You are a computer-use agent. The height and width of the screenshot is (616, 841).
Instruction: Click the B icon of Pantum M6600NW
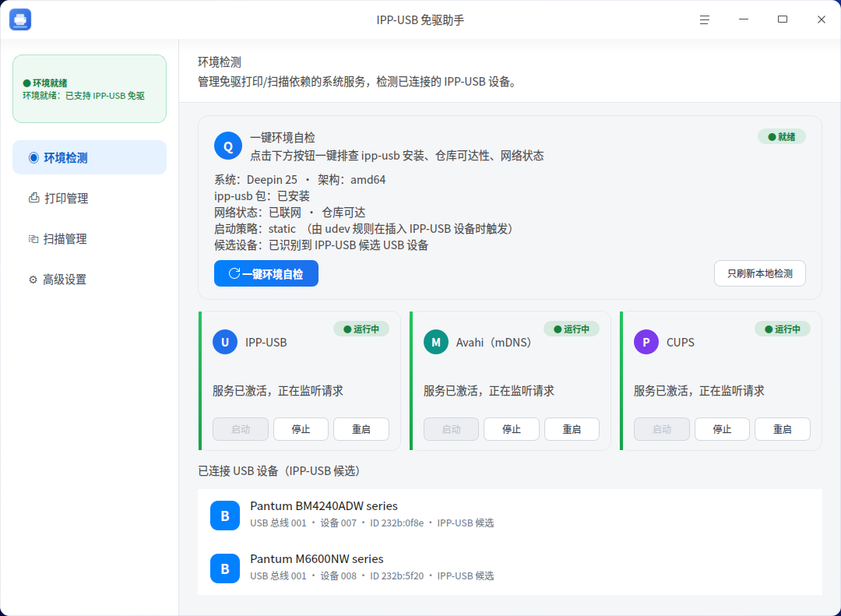click(225, 568)
